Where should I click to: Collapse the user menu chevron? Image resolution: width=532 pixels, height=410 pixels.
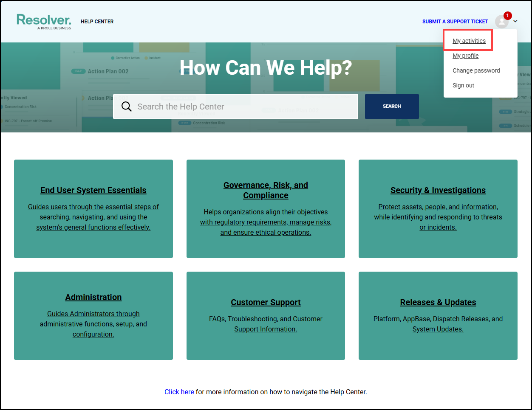point(515,21)
